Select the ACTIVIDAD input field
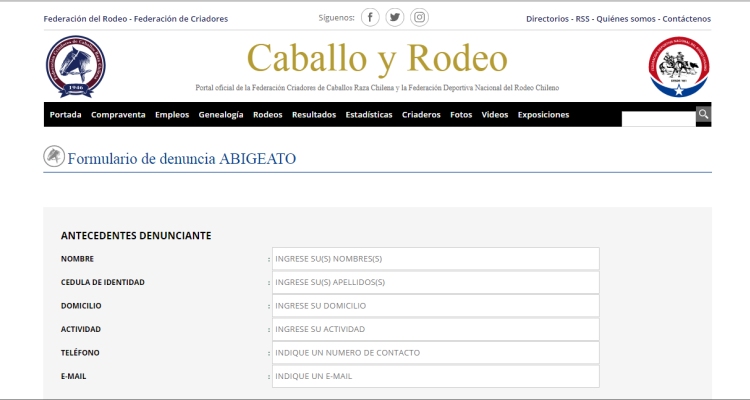 tap(436, 329)
